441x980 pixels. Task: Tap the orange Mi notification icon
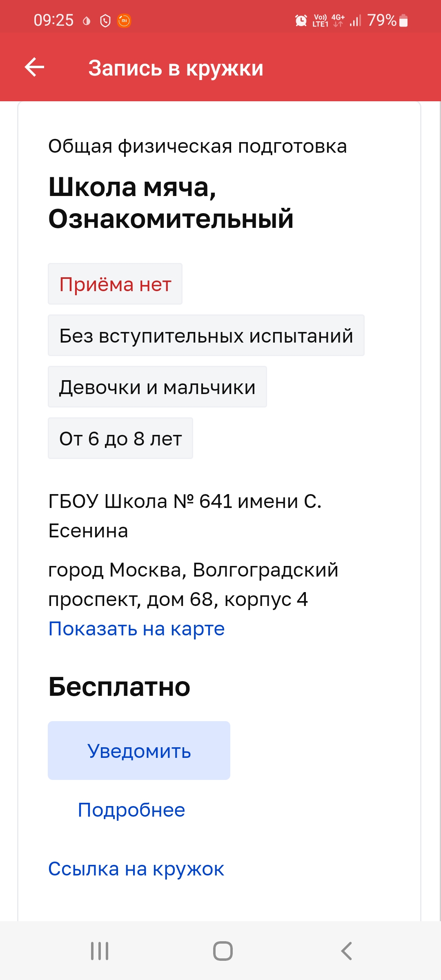[124, 20]
